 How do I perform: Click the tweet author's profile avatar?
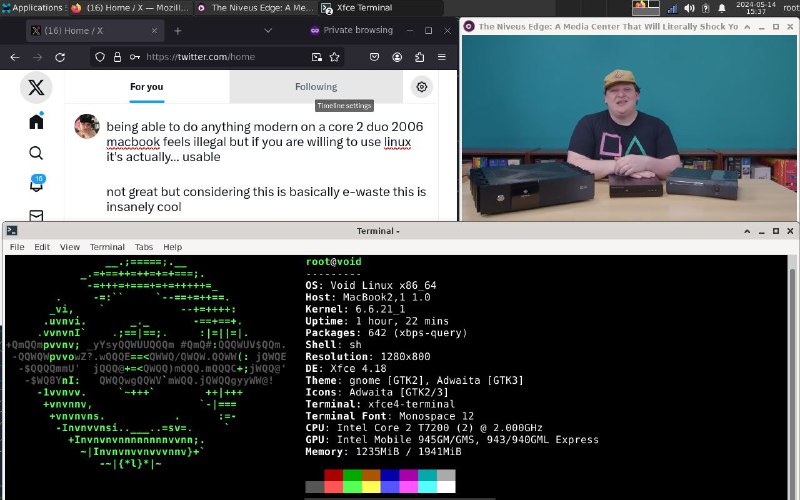click(x=87, y=126)
